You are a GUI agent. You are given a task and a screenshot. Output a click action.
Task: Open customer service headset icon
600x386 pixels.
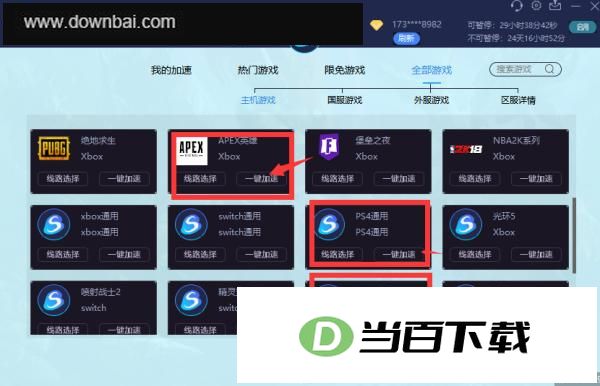(516, 5)
